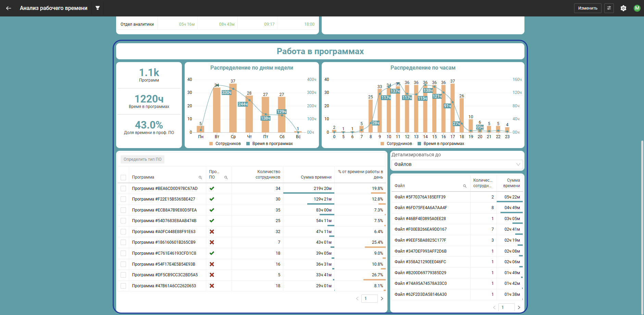The width and height of the screenshot is (644, 315).
Task: Red cross for Программа #54F17E4E5B54E93B
Action: tap(212, 264)
